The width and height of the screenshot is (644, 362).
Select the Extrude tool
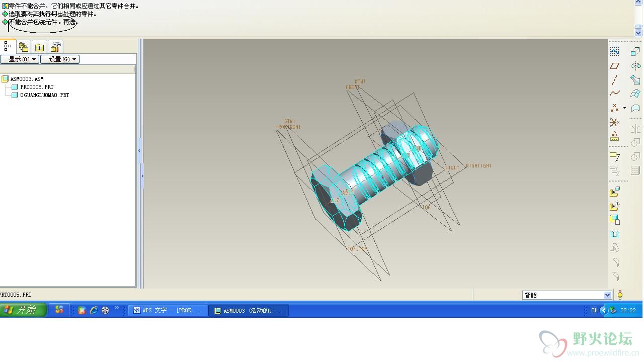coord(635,52)
